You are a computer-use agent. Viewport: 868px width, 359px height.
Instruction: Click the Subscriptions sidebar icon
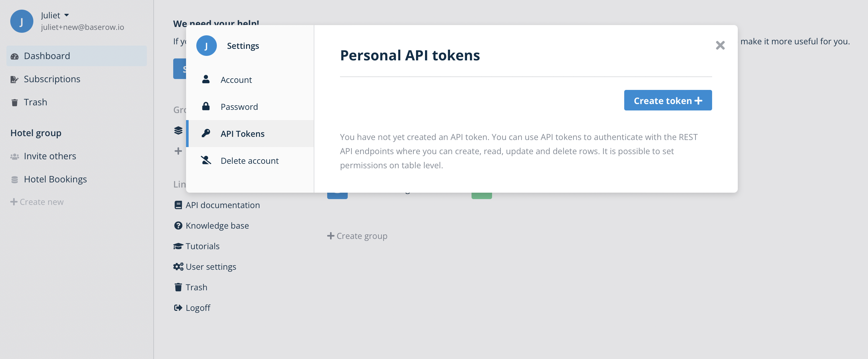click(14, 79)
